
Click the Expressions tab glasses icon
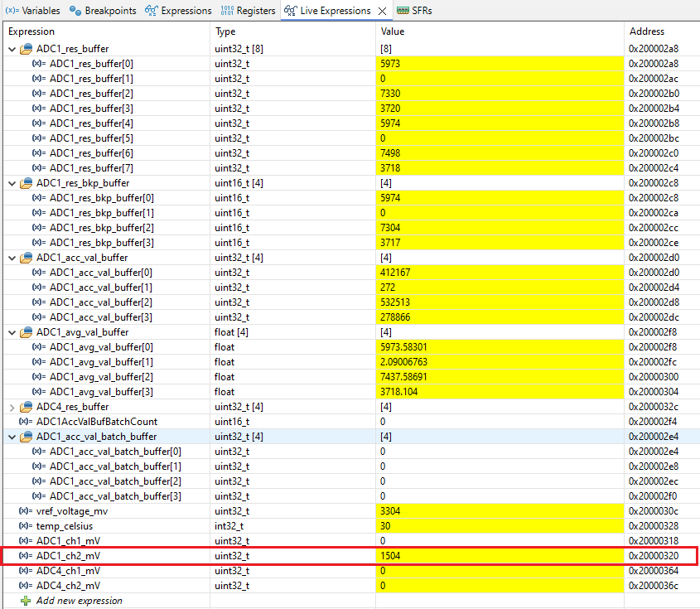click(x=152, y=10)
